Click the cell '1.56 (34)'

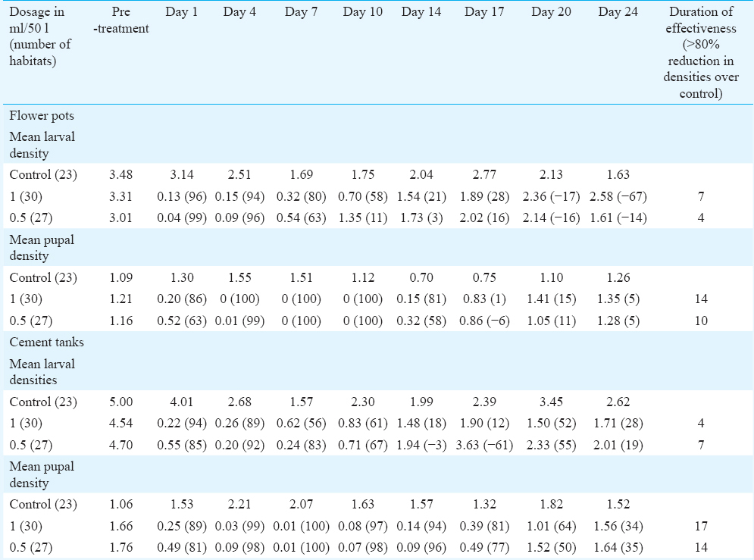pyautogui.click(x=618, y=527)
